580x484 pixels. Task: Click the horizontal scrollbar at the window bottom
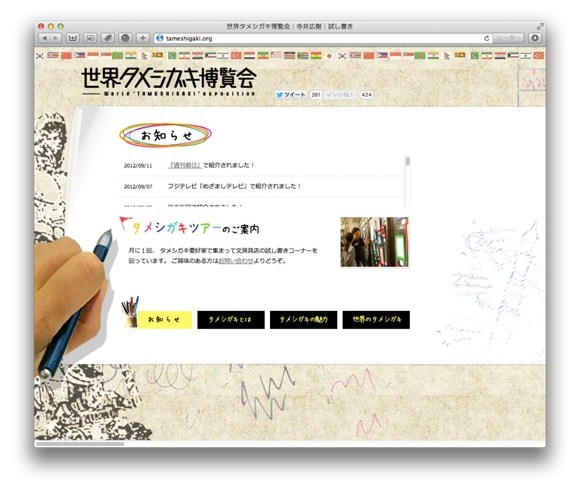point(80,443)
